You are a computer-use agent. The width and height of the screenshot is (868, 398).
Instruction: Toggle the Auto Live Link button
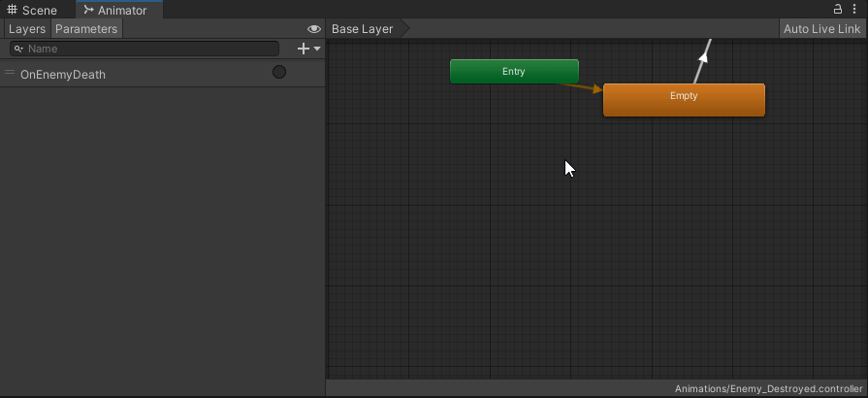tap(821, 29)
